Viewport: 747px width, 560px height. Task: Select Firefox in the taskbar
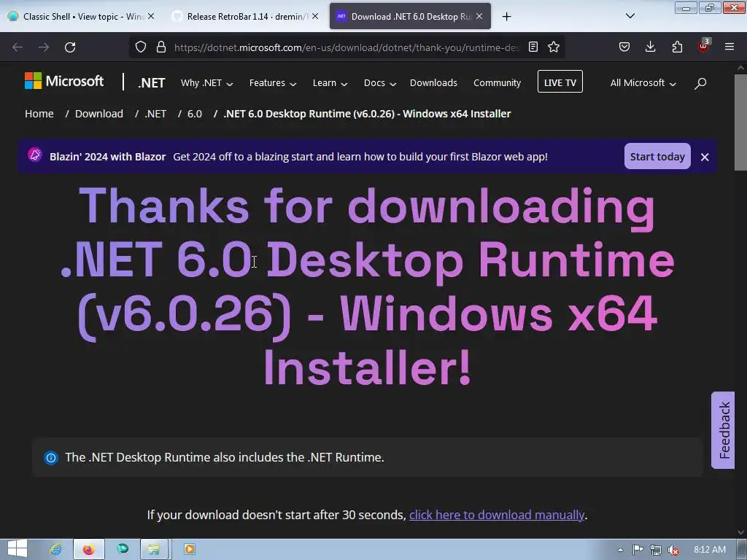(x=88, y=549)
